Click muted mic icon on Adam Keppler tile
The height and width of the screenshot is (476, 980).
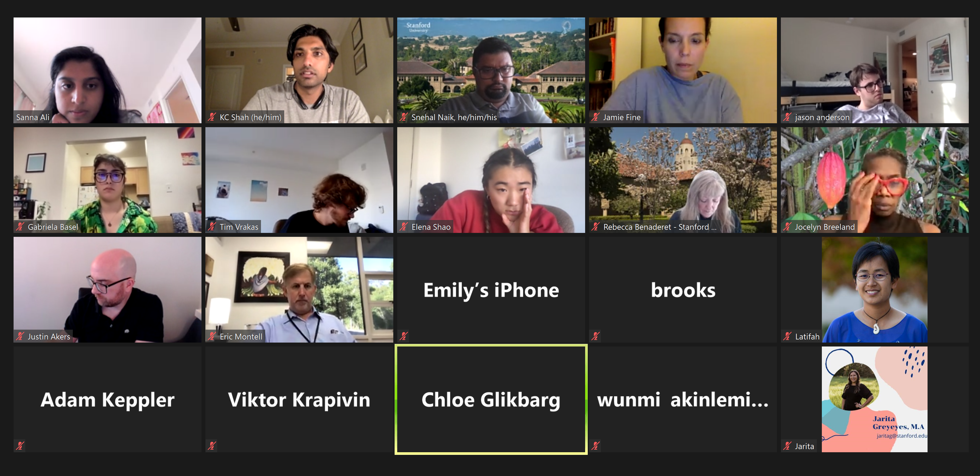(20, 445)
